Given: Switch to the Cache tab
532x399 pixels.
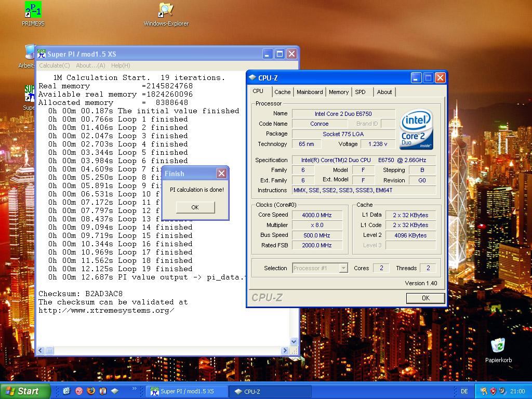Looking at the screenshot, I should pos(283,92).
